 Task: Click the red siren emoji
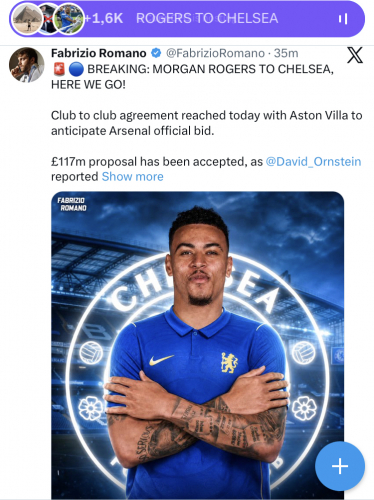(x=59, y=69)
